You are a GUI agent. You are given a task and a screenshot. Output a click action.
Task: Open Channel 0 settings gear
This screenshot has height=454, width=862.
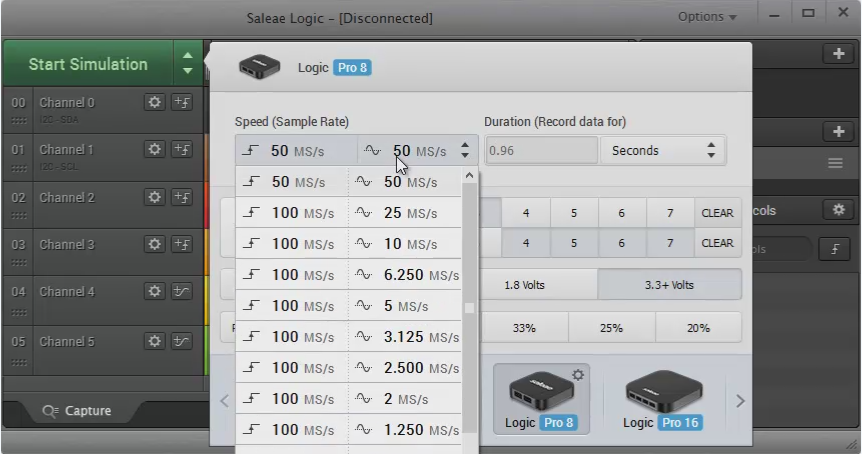tap(154, 102)
